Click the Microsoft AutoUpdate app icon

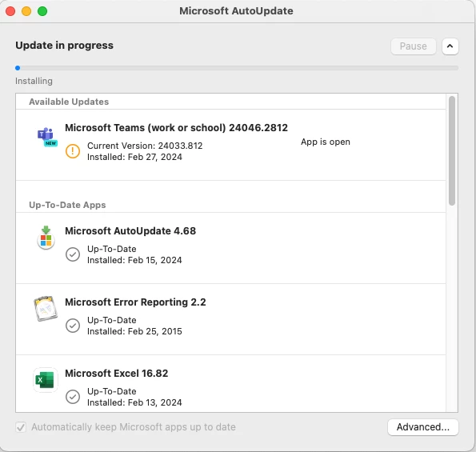coord(46,238)
